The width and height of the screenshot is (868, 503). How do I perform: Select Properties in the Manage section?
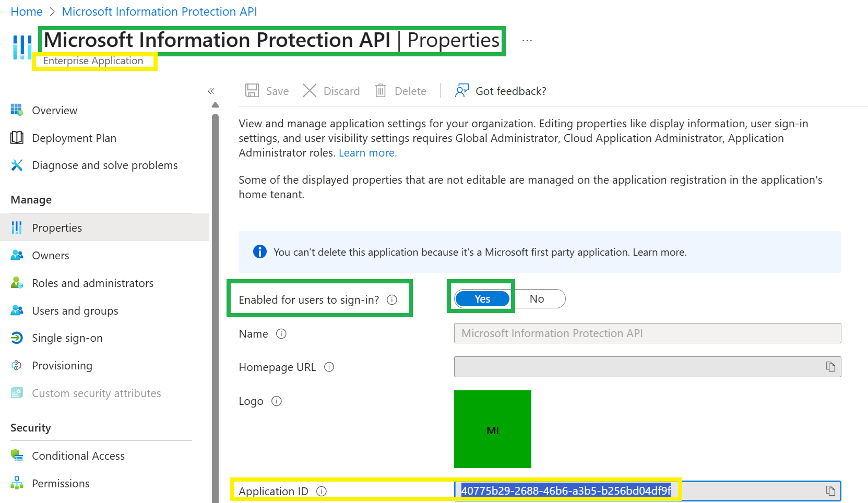click(104, 227)
